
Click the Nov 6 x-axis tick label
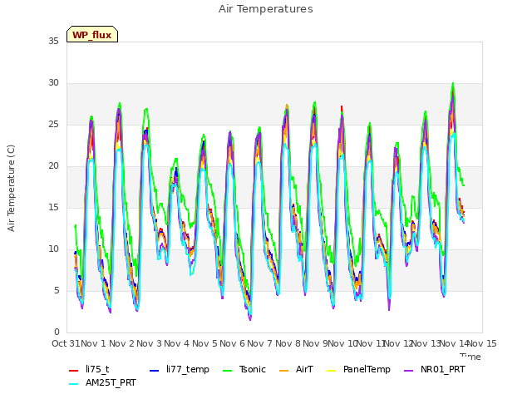(233, 343)
